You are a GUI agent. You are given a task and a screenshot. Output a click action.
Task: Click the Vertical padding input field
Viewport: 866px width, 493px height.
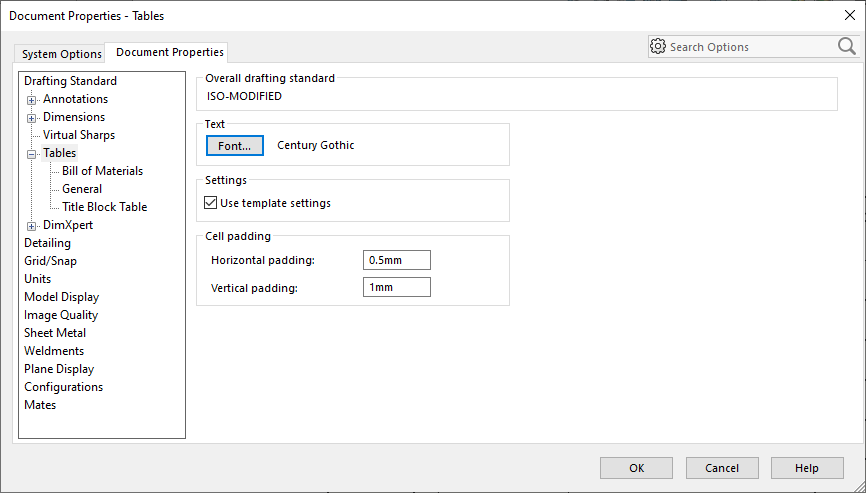click(396, 288)
